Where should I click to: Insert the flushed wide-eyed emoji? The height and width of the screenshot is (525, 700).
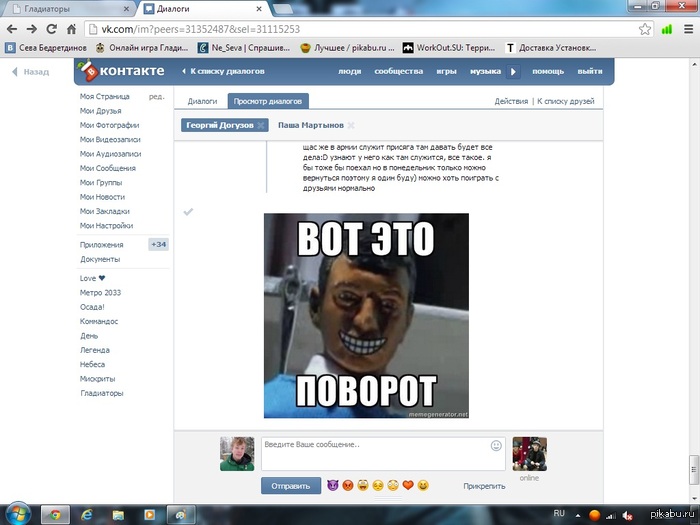pos(393,485)
